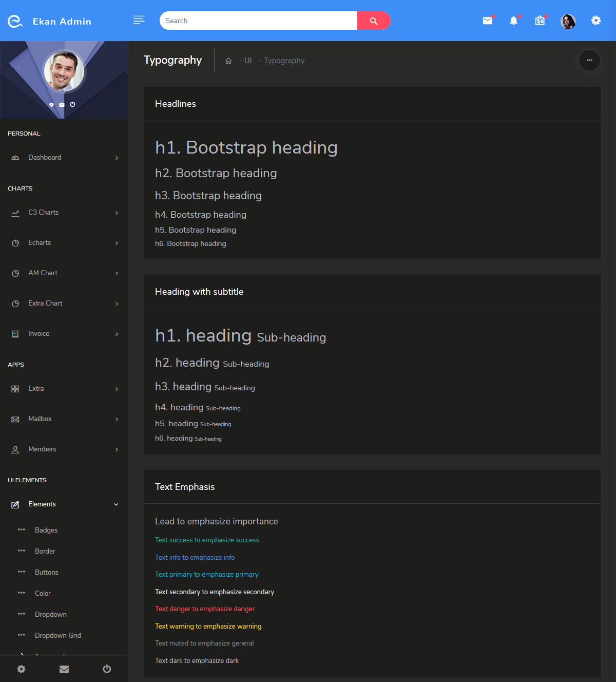The height and width of the screenshot is (682, 616).
Task: Open the notifications bell icon
Action: tap(513, 21)
